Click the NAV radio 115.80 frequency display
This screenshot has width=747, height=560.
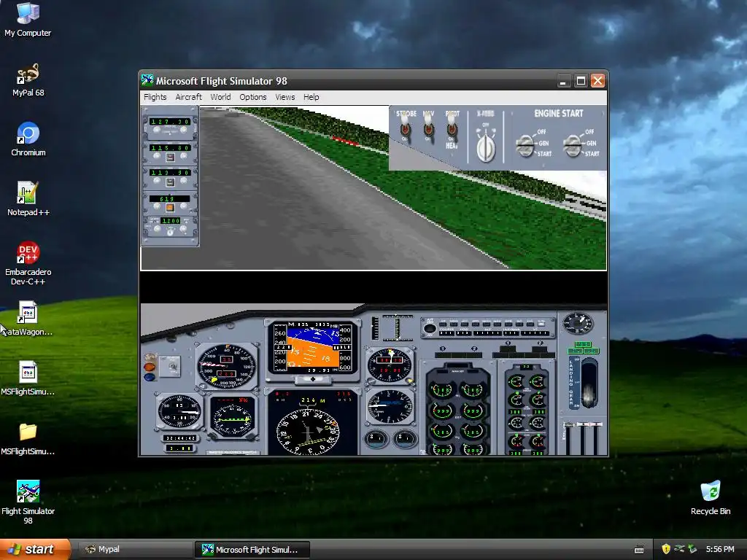[170, 148]
